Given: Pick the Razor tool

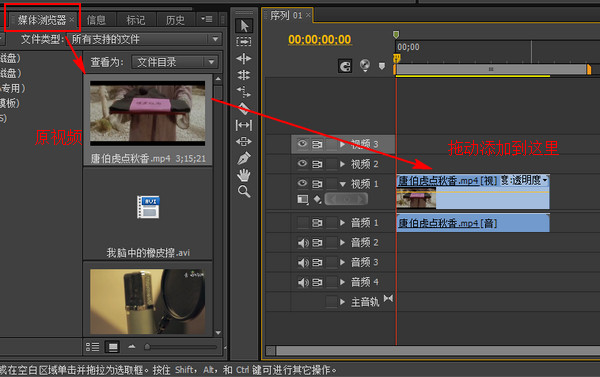Looking at the screenshot, I should point(244,108).
